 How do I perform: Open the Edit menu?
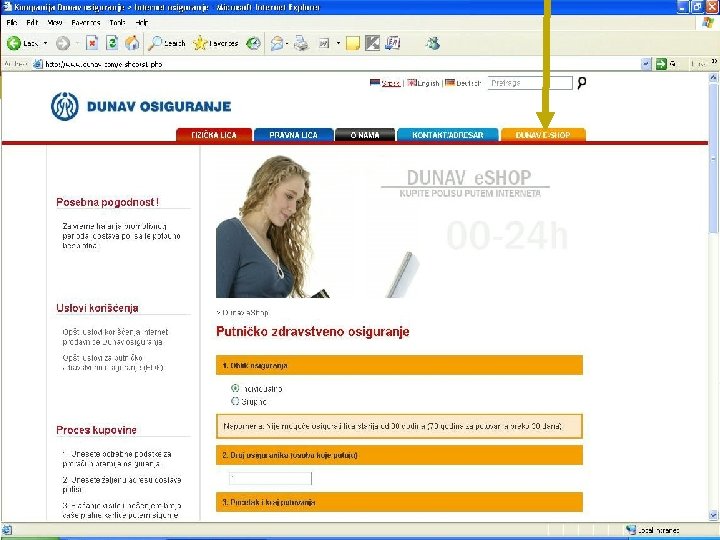pyautogui.click(x=32, y=22)
